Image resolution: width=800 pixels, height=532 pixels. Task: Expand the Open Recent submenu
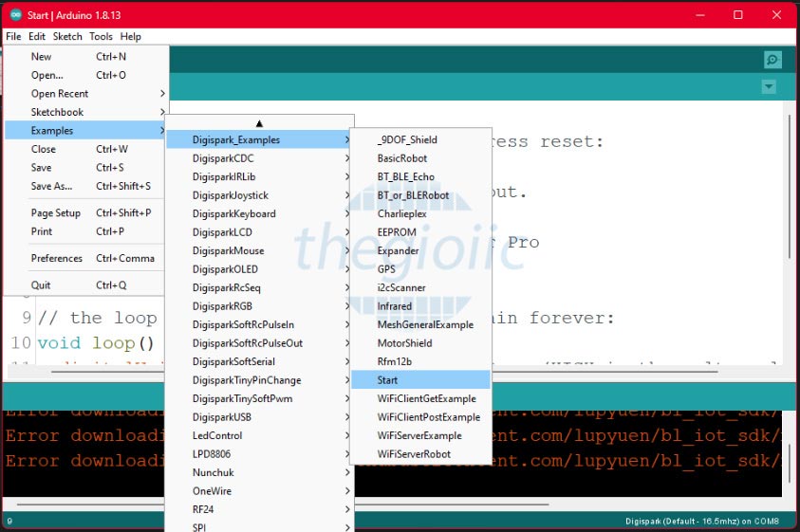click(86, 93)
